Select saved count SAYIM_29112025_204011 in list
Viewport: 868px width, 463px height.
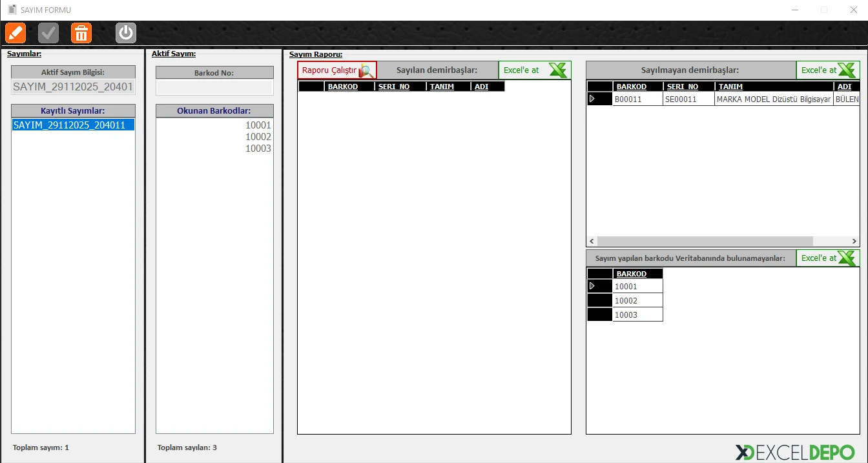(72, 125)
